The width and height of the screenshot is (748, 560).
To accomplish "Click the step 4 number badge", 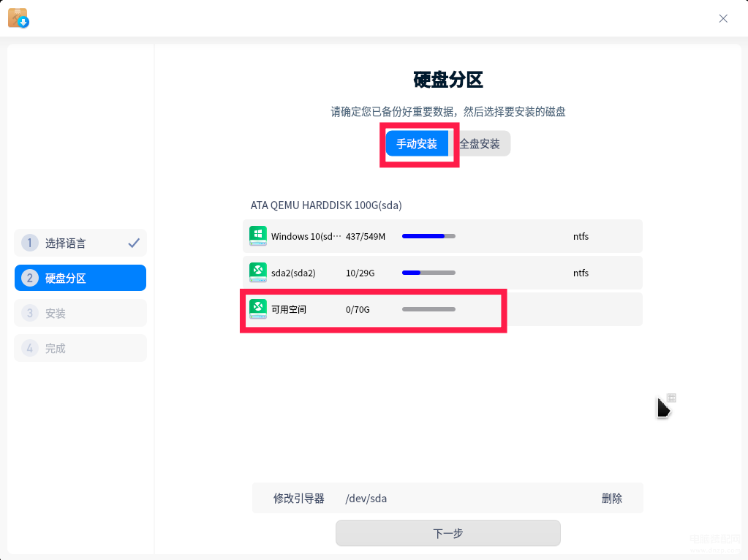I will (x=29, y=348).
